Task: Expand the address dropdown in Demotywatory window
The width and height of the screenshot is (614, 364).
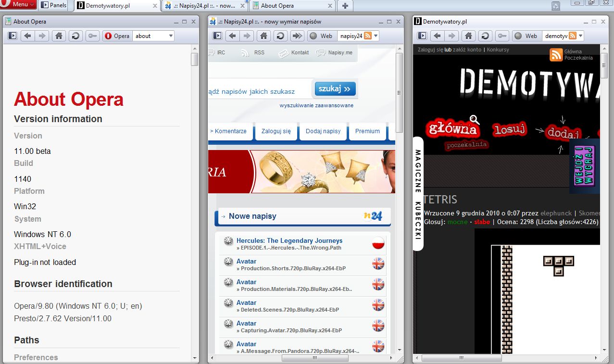Action: [x=580, y=36]
